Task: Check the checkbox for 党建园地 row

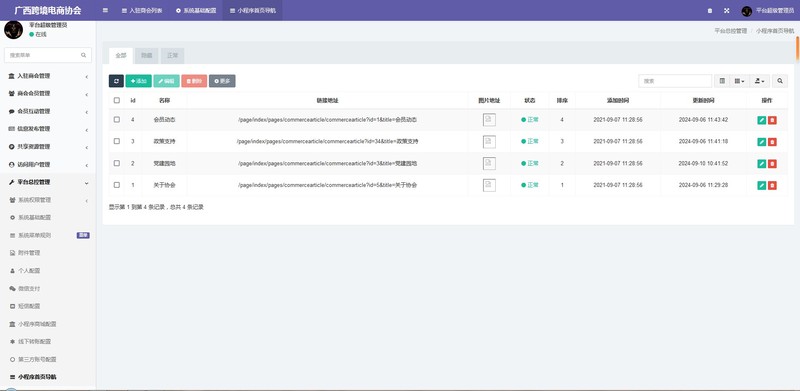Action: pos(117,163)
